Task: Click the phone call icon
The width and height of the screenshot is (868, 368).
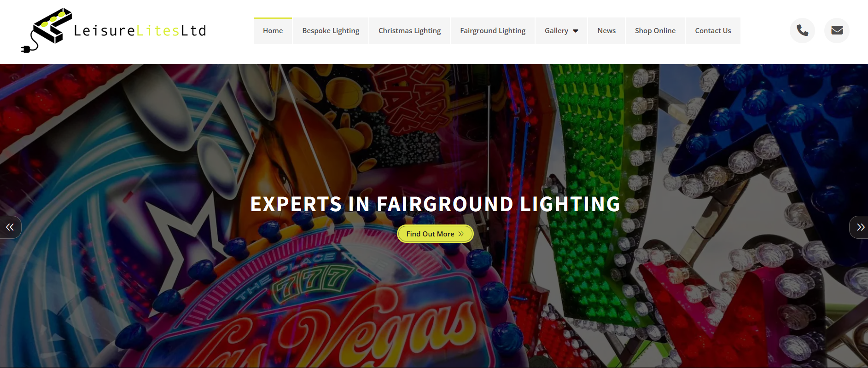Action: tap(802, 30)
